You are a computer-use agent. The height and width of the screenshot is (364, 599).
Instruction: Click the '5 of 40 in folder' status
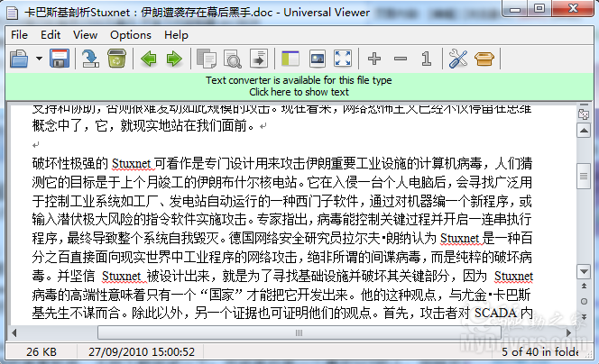coord(540,351)
